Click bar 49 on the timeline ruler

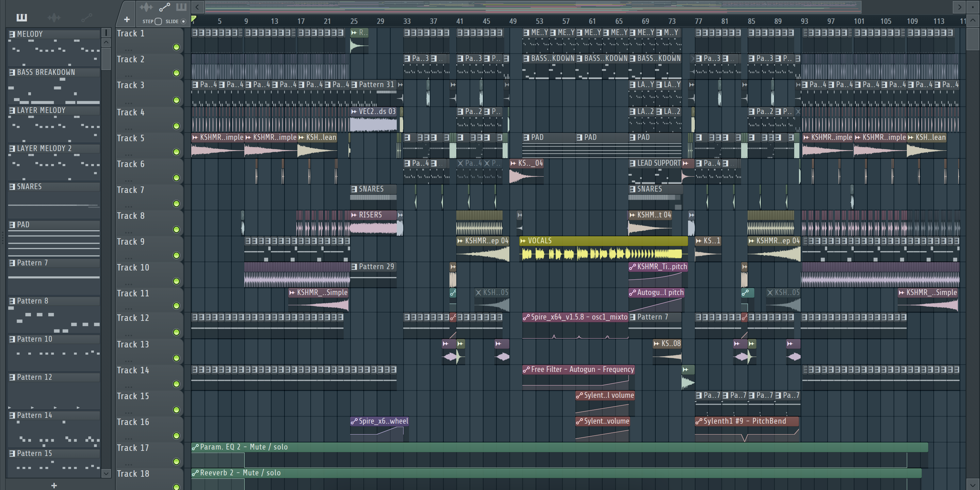(513, 21)
